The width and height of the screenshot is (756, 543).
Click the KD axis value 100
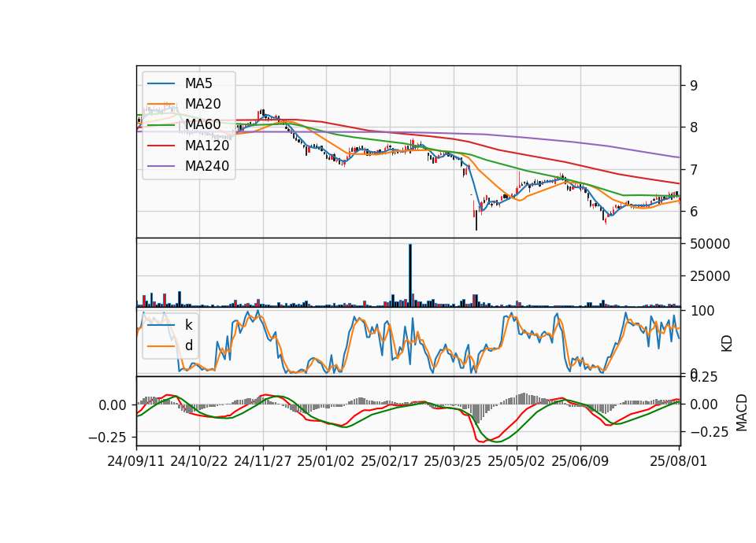click(x=702, y=312)
